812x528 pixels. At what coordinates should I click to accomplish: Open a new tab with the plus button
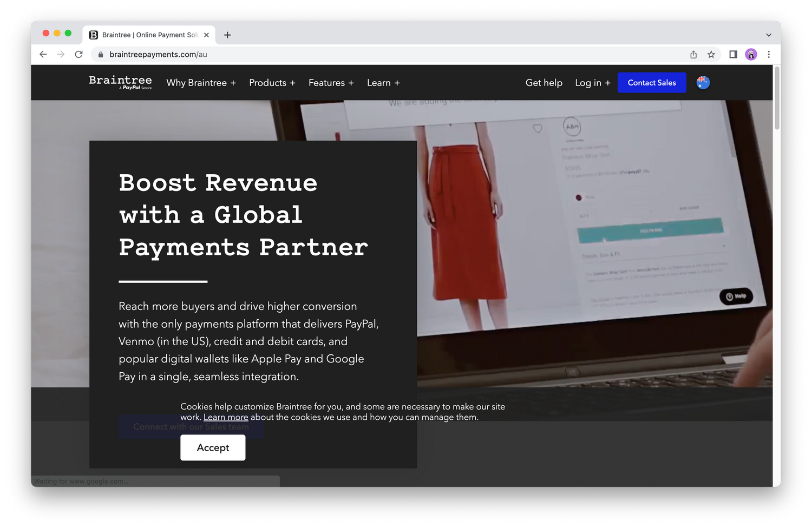coord(227,35)
